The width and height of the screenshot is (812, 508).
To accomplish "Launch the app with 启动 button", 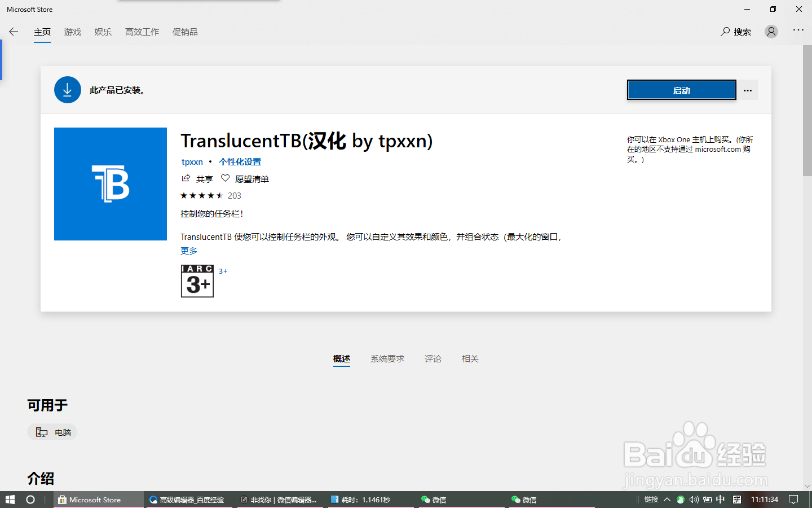I will point(681,89).
